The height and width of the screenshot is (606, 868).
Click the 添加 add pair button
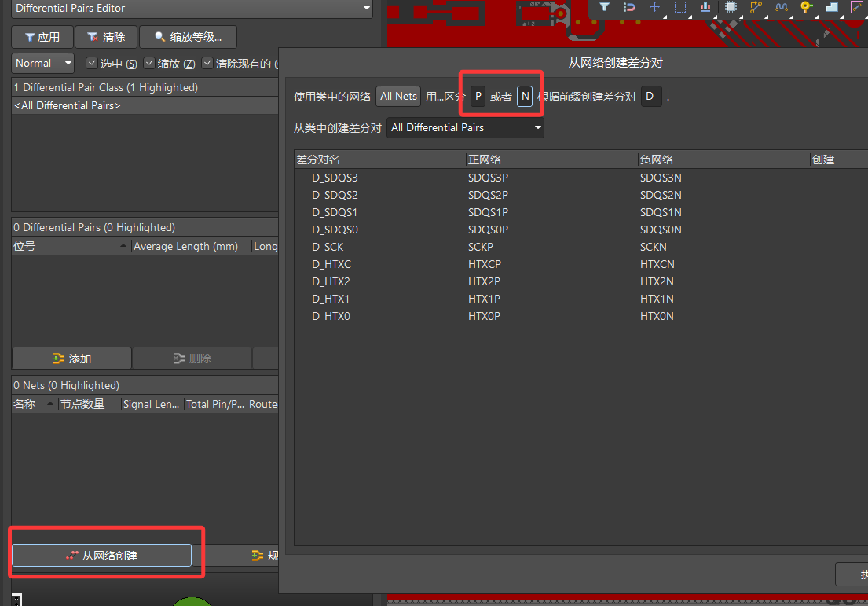click(x=72, y=358)
